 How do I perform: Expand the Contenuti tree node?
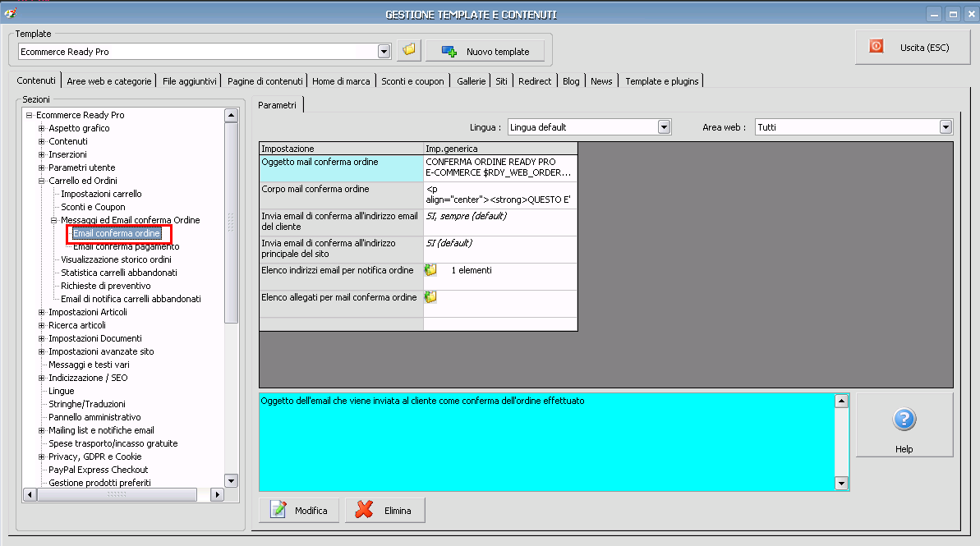tap(41, 141)
